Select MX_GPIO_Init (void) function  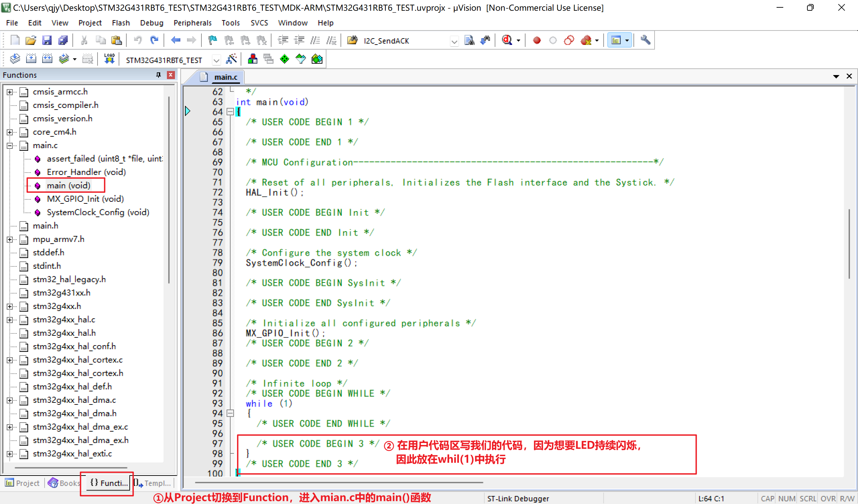85,199
